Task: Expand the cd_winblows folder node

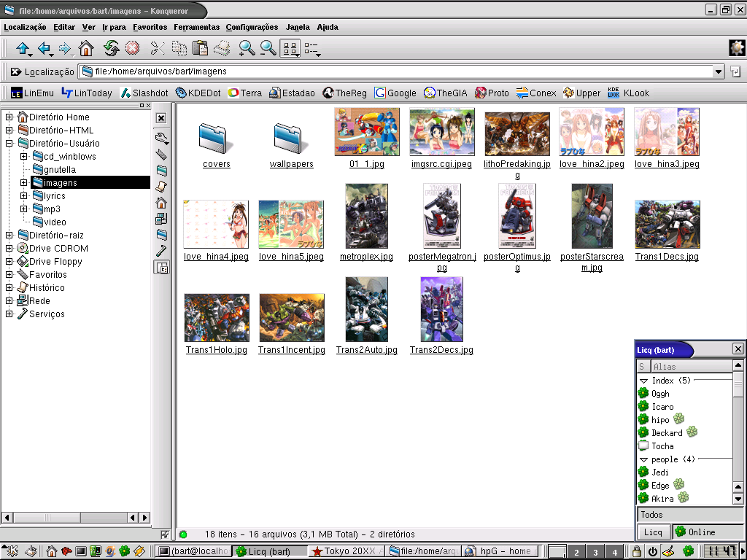Action: tap(23, 156)
